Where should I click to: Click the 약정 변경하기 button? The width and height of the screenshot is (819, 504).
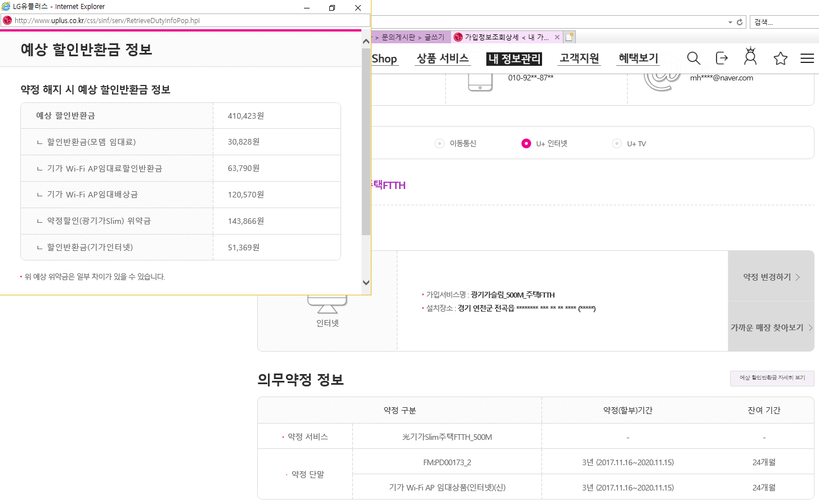point(771,277)
